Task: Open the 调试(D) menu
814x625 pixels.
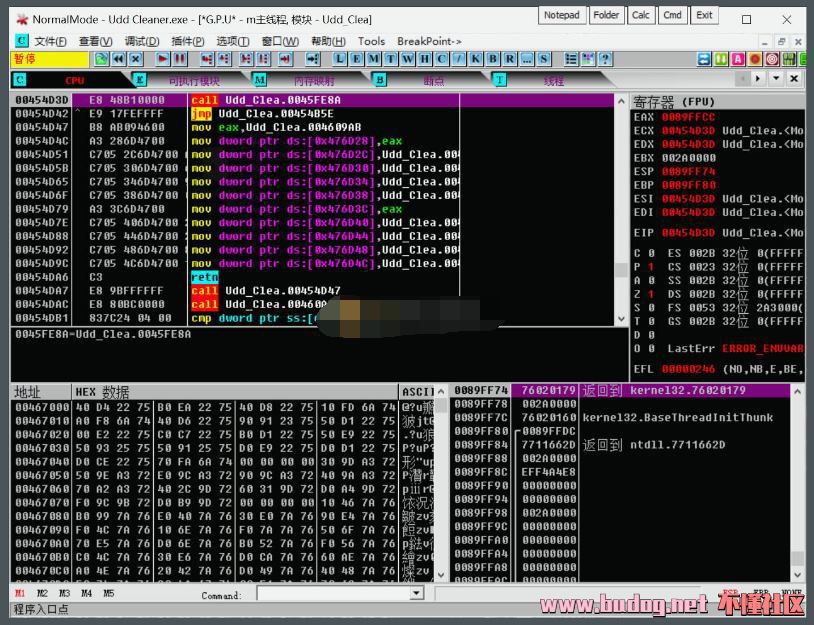Action: (142, 41)
